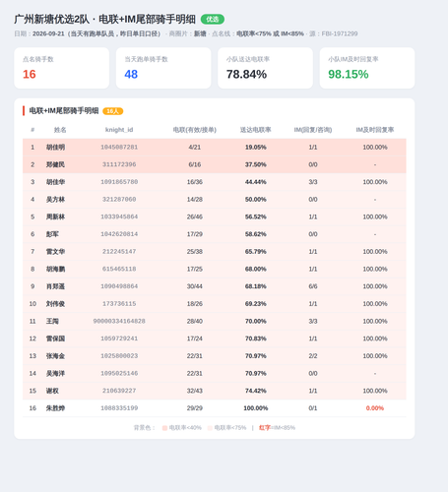Viewport: 448px width, 492px height.
Task: Select rider name 周新林 in row 5
Action: (55, 216)
